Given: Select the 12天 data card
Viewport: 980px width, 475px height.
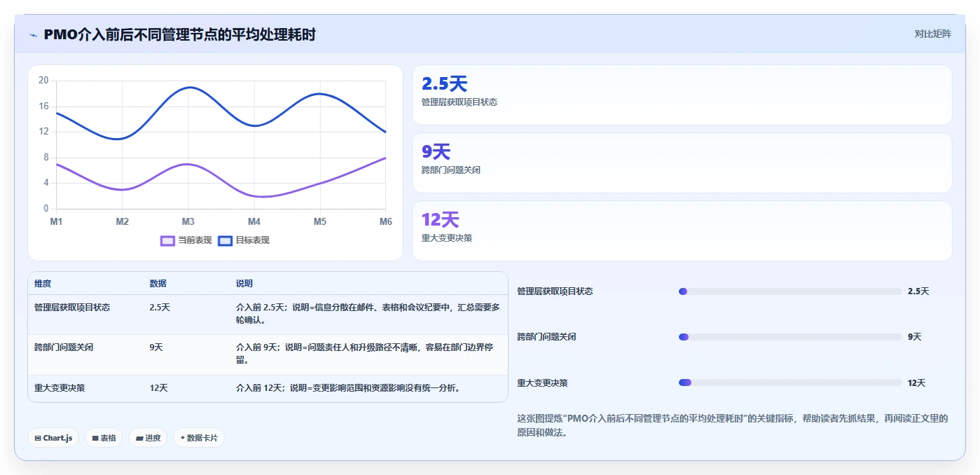Looking at the screenshot, I should coord(682,230).
